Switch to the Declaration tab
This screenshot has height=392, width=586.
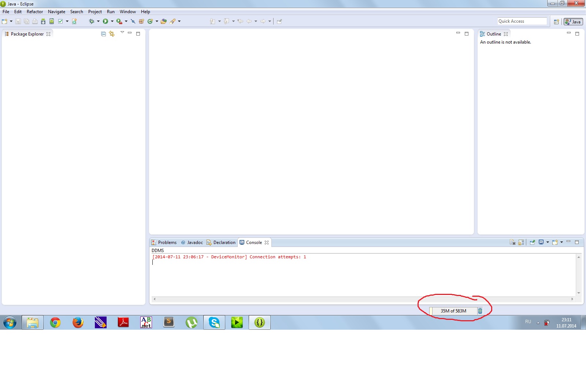[221, 243]
